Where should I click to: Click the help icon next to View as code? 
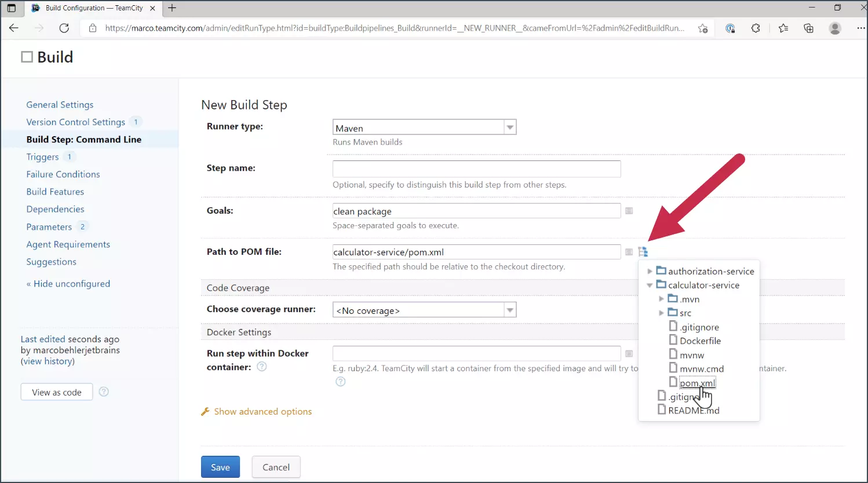point(104,392)
